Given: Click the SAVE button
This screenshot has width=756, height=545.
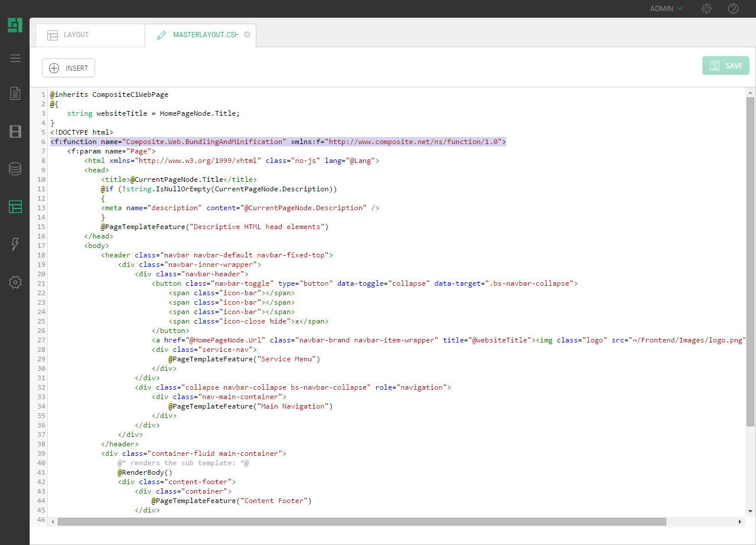Looking at the screenshot, I should [725, 66].
